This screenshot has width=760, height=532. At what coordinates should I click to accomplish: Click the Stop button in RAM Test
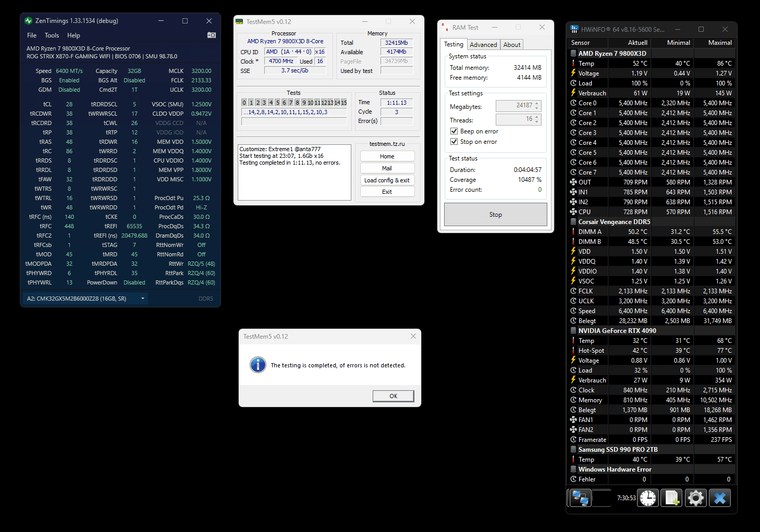(x=496, y=214)
